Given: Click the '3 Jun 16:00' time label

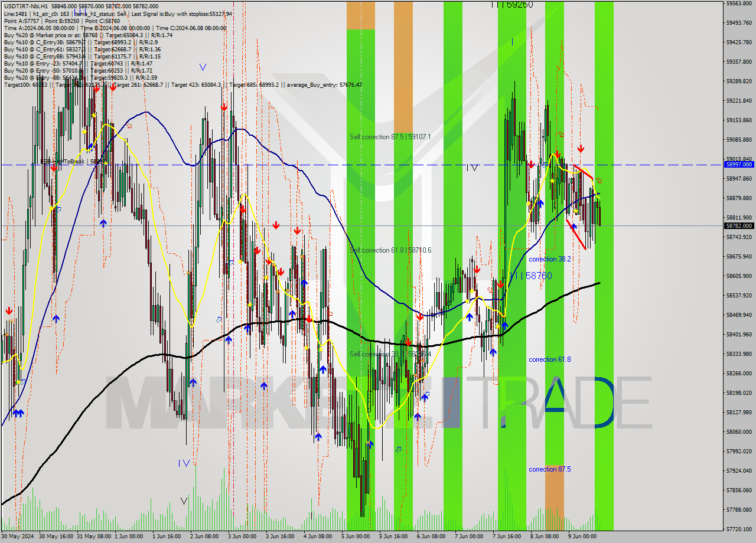Looking at the screenshot, I should click(280, 537).
